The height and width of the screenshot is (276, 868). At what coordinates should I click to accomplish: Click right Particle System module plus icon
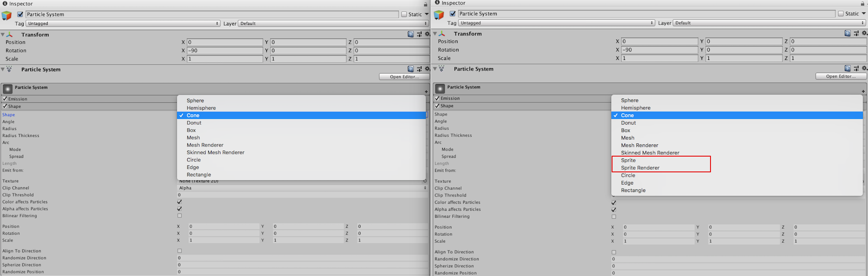[x=863, y=91]
